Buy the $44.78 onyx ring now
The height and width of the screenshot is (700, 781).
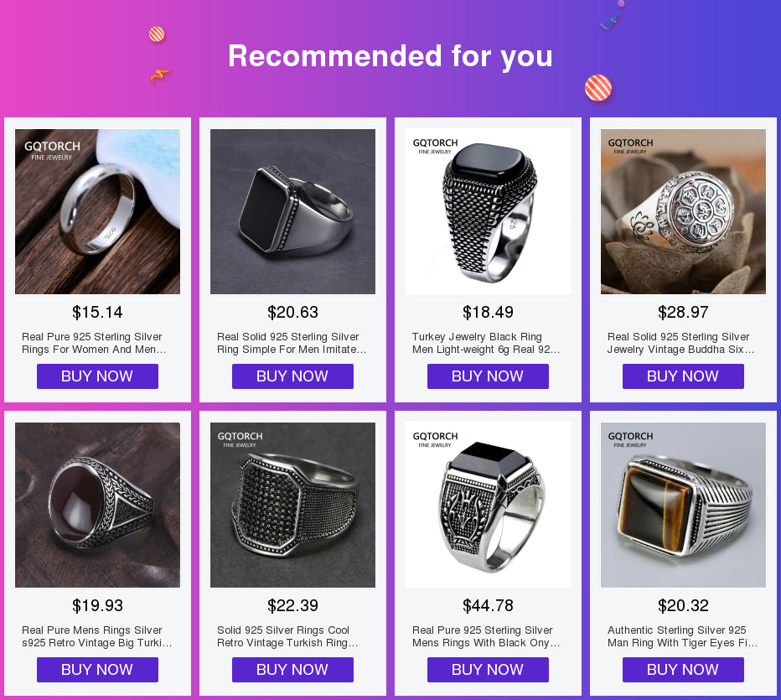click(488, 670)
